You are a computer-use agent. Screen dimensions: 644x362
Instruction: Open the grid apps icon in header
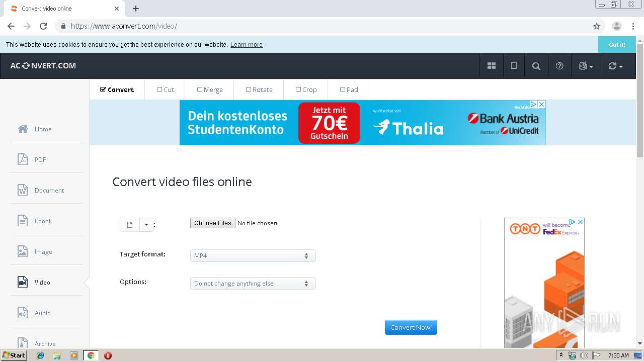point(492,66)
